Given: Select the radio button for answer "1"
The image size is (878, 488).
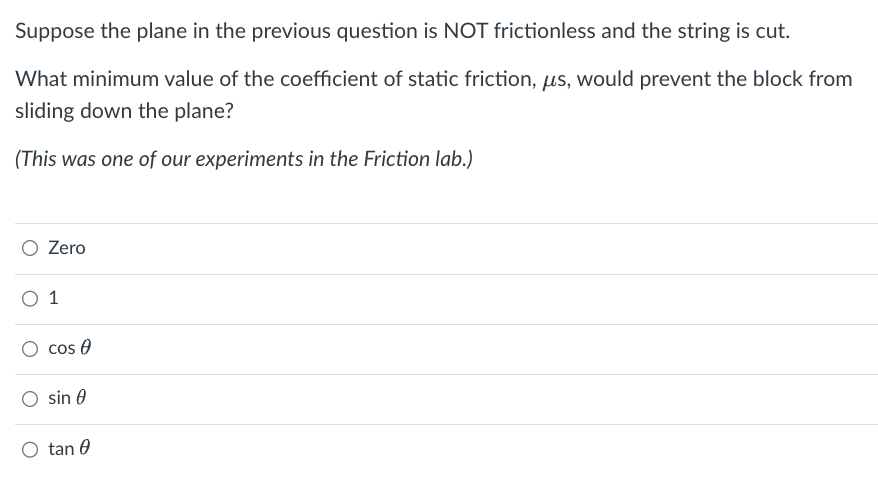Looking at the screenshot, I should (x=30, y=298).
